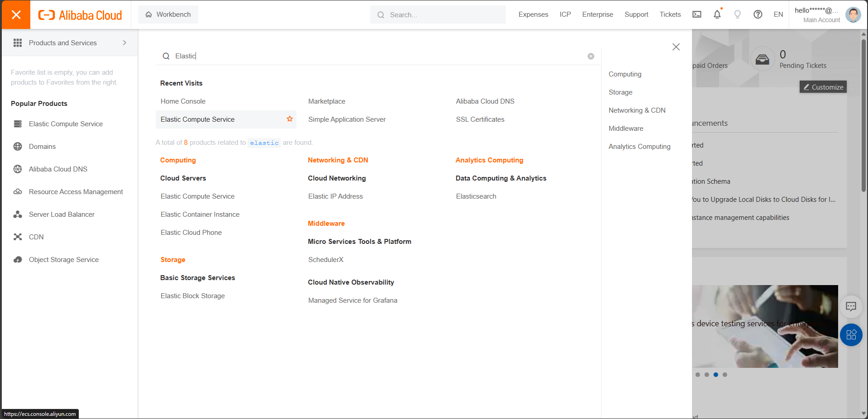The height and width of the screenshot is (419, 868).
Task: Click the Alibaba Cloud logo
Action: pos(80,15)
